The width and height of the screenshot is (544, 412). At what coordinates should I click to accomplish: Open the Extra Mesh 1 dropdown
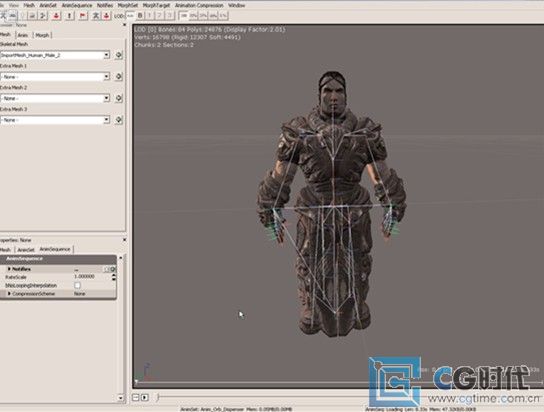pos(107,76)
